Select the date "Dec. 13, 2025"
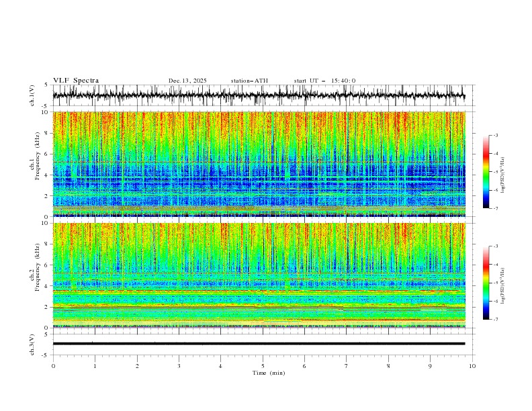 [187, 81]
